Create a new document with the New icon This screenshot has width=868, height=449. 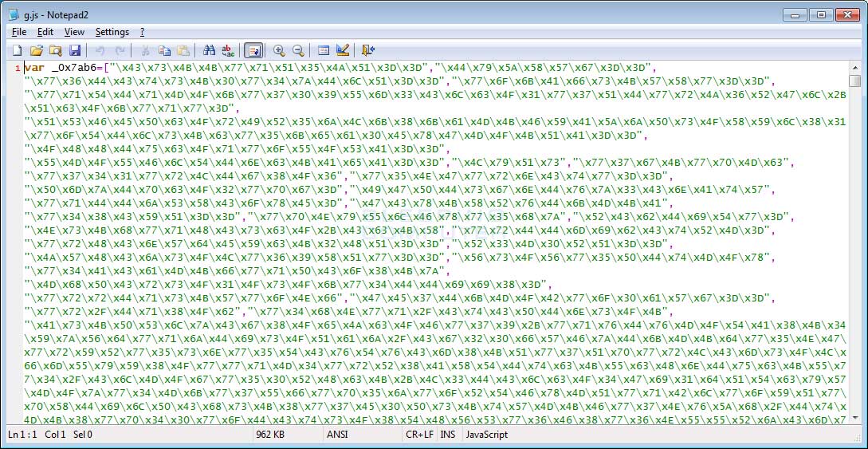[x=18, y=50]
